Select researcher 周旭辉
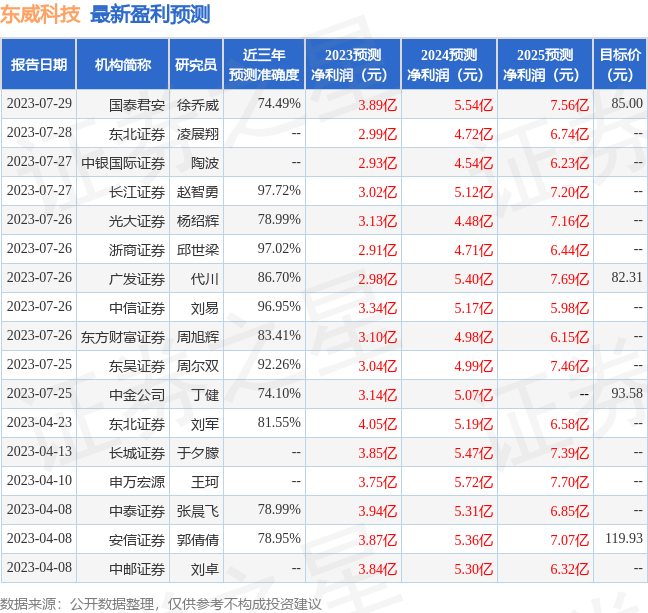648x613 pixels. click(x=198, y=337)
